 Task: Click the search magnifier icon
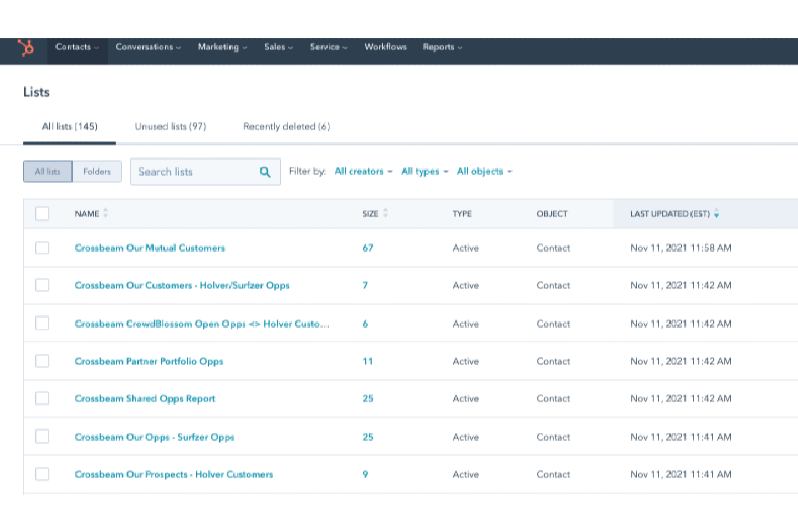coord(265,172)
